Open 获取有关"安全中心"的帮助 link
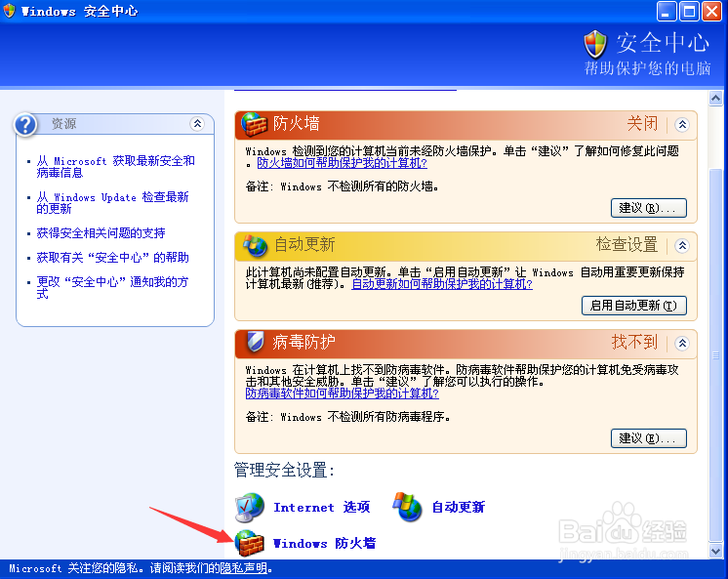Screen dimensions: 728x579 [113, 258]
